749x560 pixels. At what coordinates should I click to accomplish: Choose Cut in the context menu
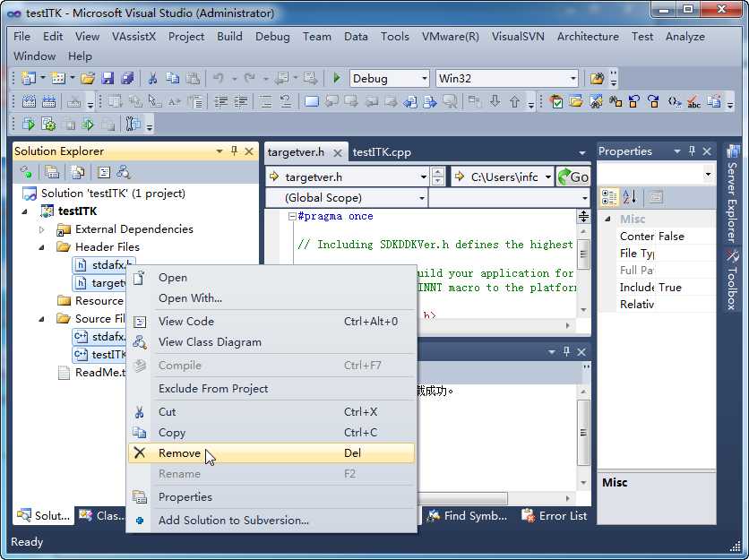271,412
